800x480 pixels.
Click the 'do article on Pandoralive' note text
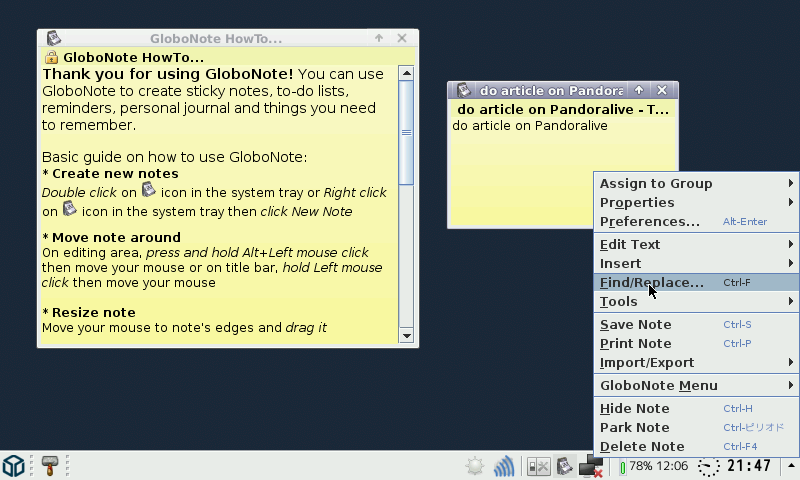click(530, 125)
